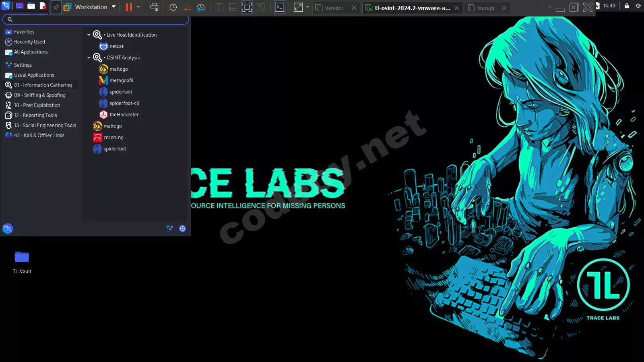Open the 09 - Sniffing & Spoofing category
644x362 pixels.
coord(40,95)
